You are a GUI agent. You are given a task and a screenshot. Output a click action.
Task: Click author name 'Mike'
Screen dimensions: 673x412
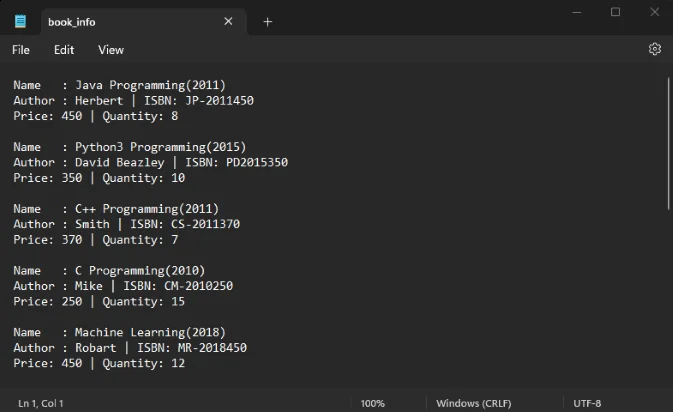click(x=89, y=286)
